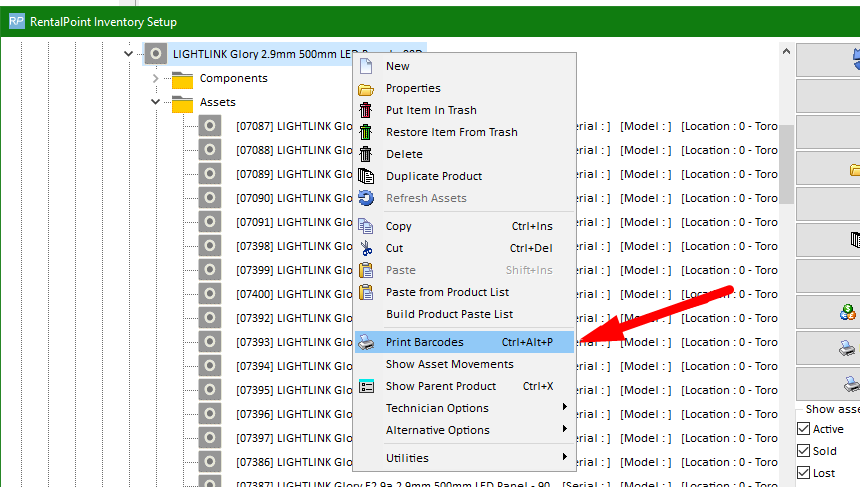Select asset row 07394 LIGHTLINK
Image resolution: width=860 pixels, height=487 pixels.
tap(294, 366)
